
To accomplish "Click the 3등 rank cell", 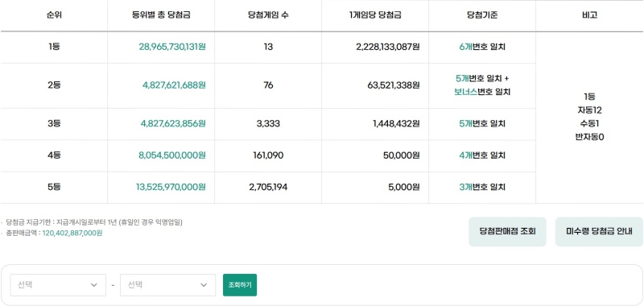I will pos(54,124).
